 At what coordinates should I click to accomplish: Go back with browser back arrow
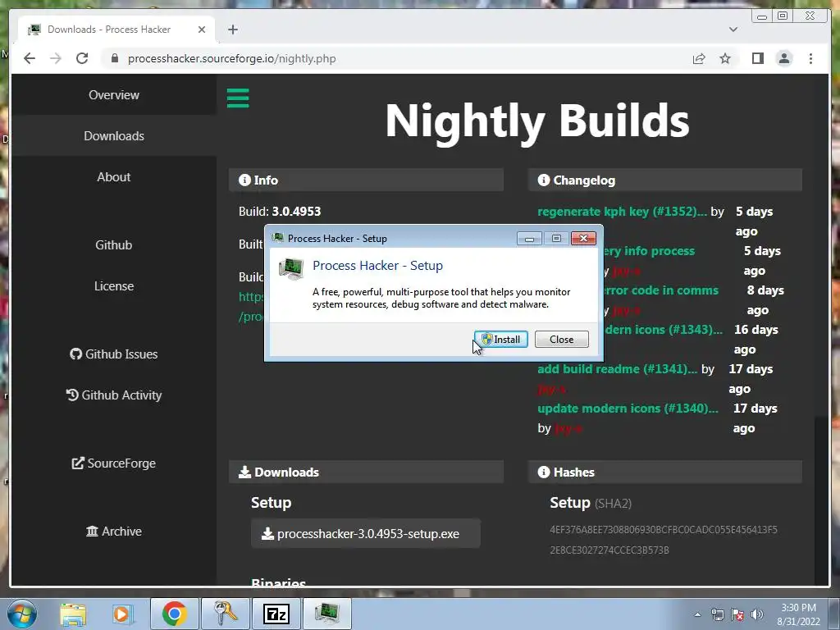point(30,58)
